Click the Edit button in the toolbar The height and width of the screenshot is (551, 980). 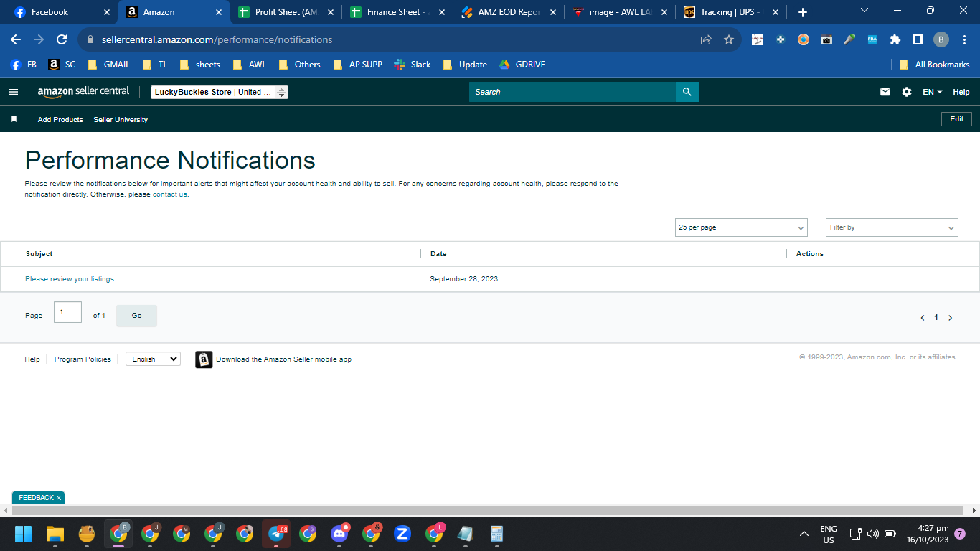tap(957, 119)
